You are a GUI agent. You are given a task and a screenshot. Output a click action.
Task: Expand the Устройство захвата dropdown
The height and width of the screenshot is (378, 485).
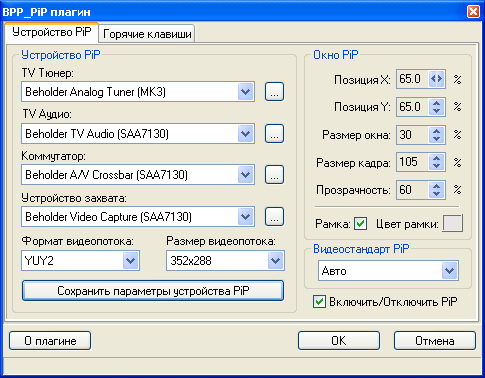click(246, 217)
